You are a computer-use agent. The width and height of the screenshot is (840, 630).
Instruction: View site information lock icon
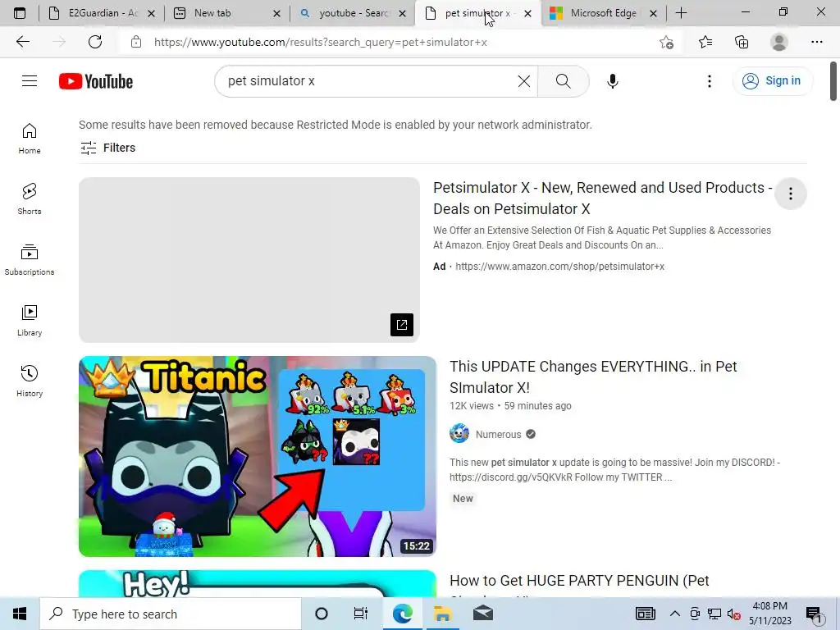136,42
